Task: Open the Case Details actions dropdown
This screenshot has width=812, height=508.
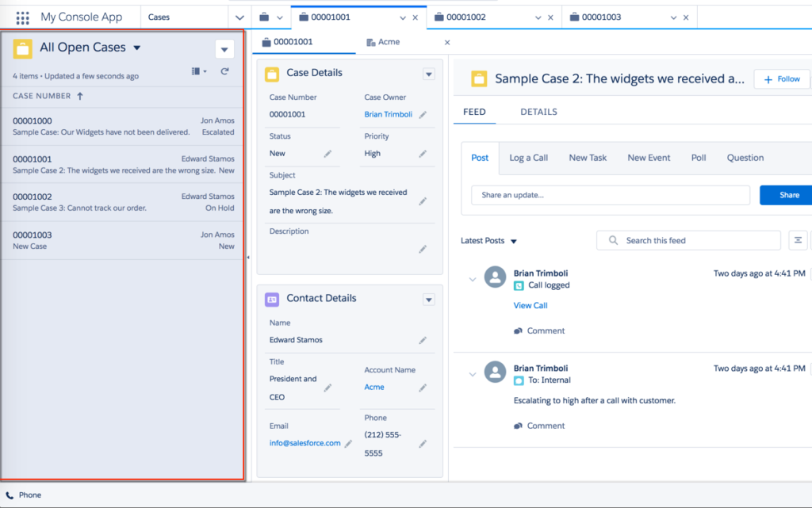Action: coord(428,73)
